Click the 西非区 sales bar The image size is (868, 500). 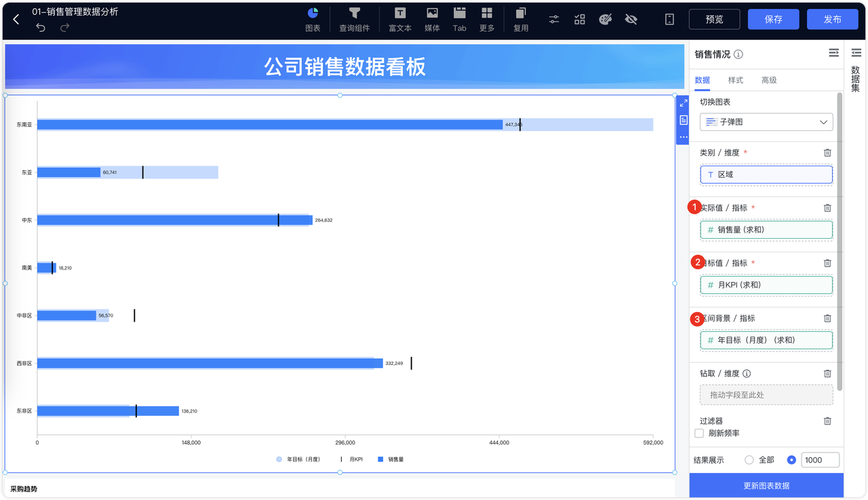[210, 363]
